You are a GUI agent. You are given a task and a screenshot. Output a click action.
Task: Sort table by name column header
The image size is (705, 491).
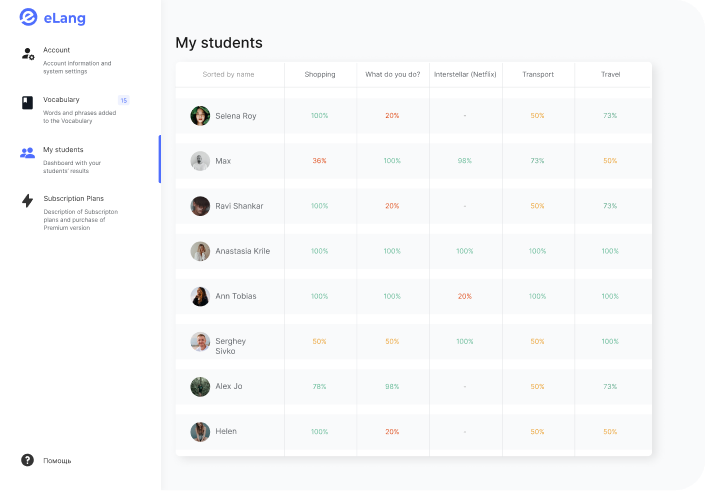click(x=228, y=74)
